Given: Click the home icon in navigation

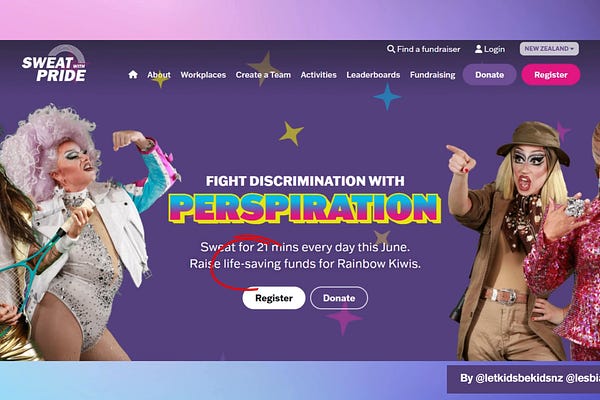Looking at the screenshot, I should pyautogui.click(x=133, y=75).
